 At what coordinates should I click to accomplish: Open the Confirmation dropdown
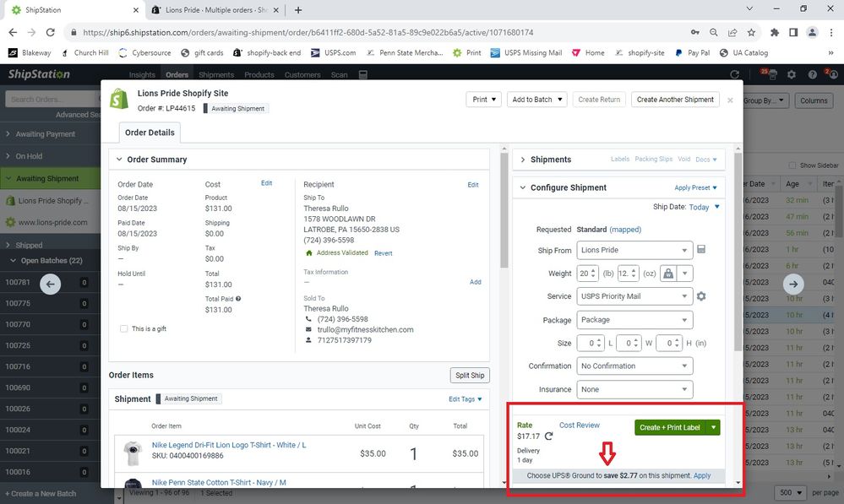634,366
